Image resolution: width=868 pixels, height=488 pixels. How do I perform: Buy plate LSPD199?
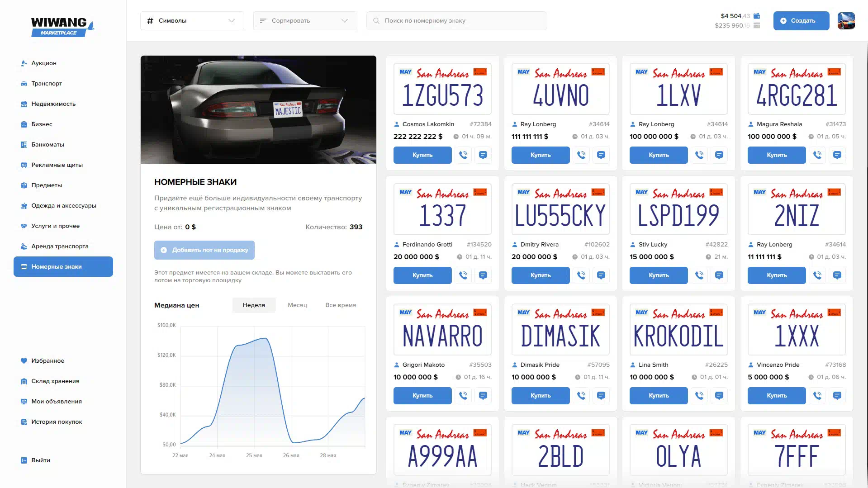point(659,275)
